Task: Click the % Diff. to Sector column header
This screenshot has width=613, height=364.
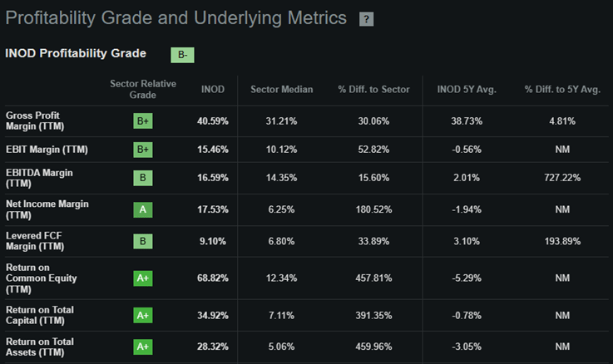Action: pos(373,90)
